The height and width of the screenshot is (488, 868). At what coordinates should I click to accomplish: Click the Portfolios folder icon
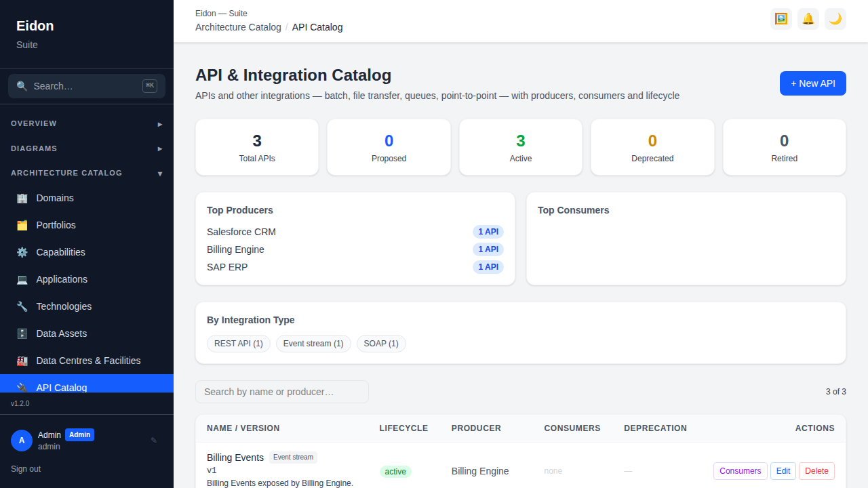(22, 225)
